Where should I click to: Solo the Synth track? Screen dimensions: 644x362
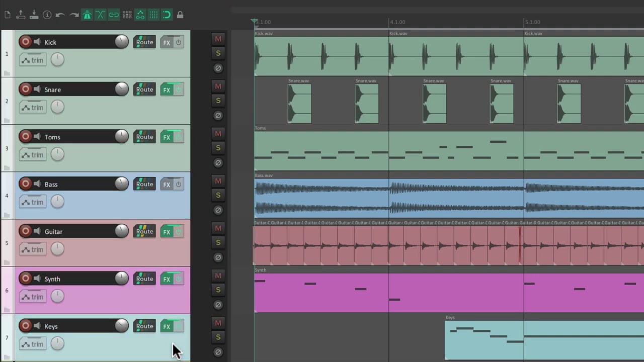pos(218,290)
